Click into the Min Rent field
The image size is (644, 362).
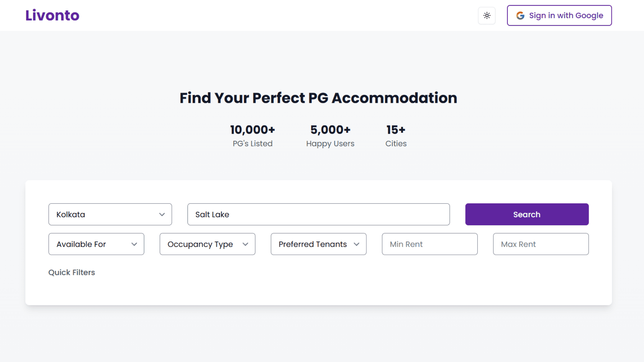click(429, 244)
